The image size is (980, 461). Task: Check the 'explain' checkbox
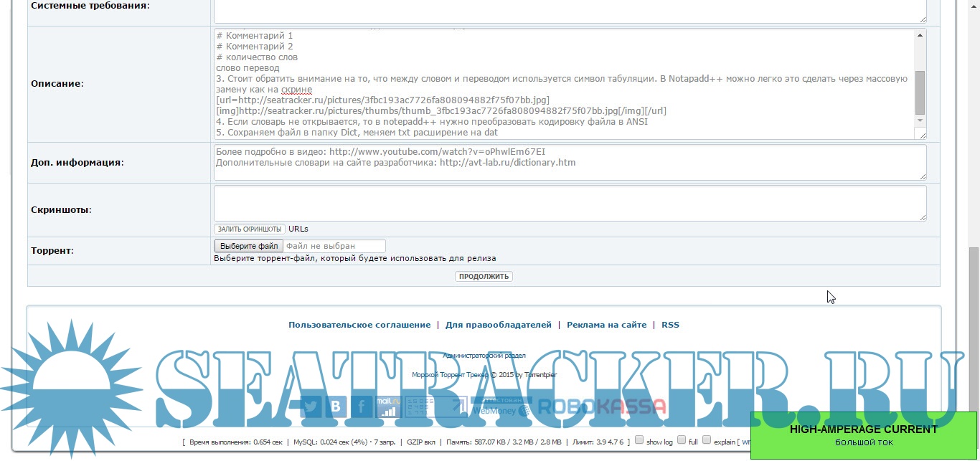707,440
